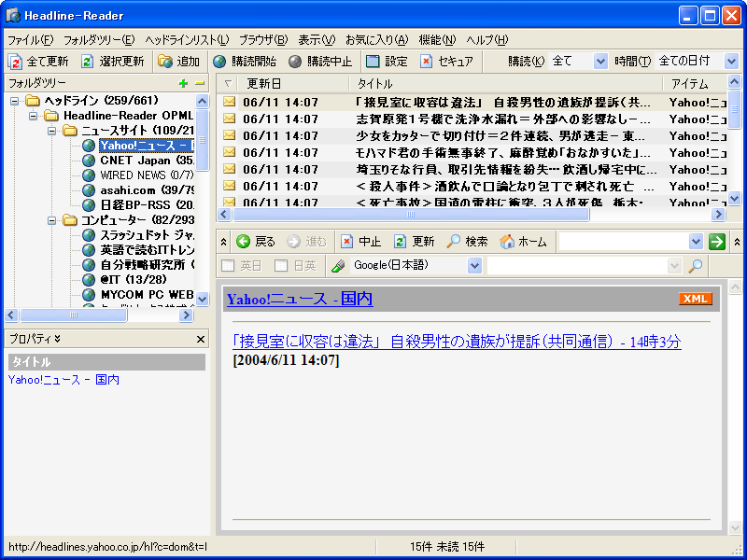Click the green Go arrow next to address box

tap(716, 242)
